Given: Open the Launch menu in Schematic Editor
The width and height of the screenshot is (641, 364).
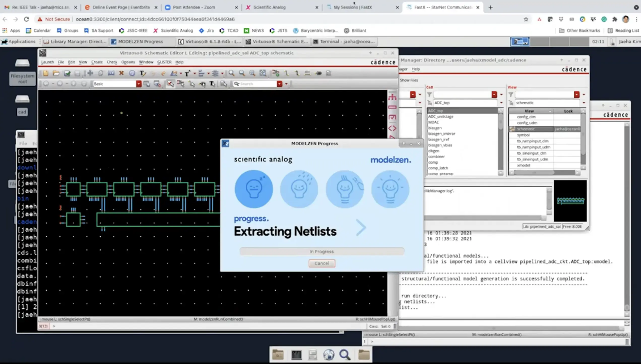Looking at the screenshot, I should tap(47, 62).
